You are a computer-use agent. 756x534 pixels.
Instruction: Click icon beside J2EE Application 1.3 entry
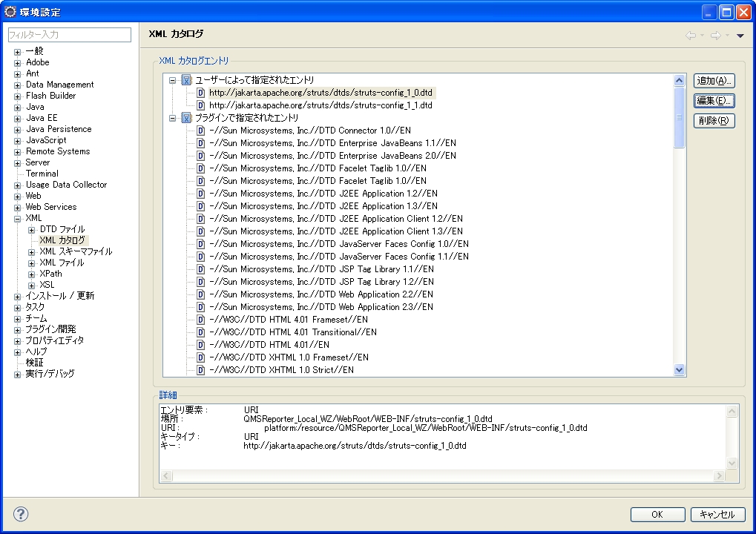tap(200, 205)
